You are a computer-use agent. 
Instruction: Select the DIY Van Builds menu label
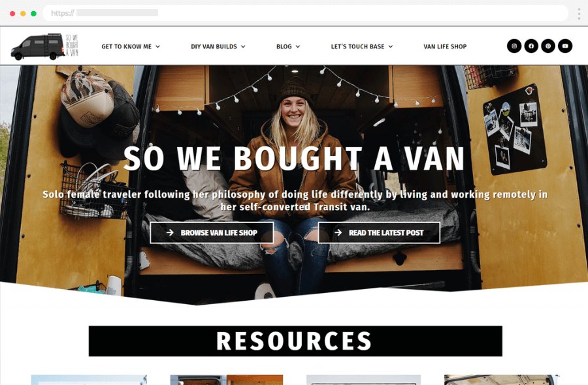point(214,46)
